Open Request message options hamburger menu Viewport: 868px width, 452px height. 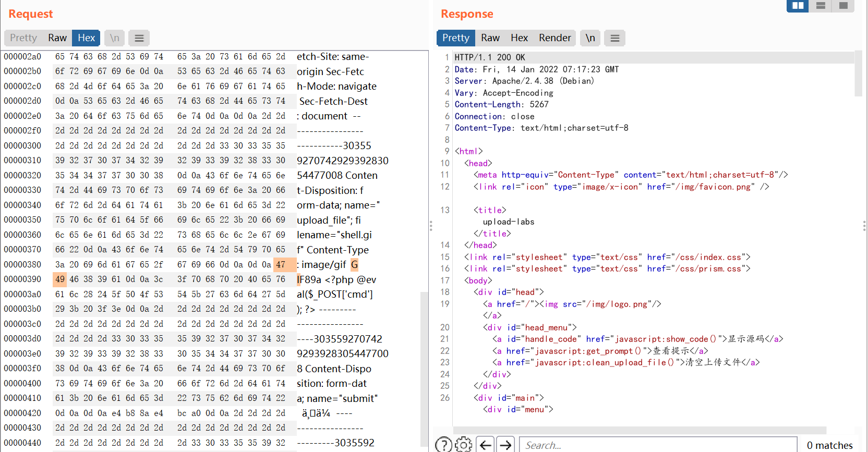(x=139, y=38)
